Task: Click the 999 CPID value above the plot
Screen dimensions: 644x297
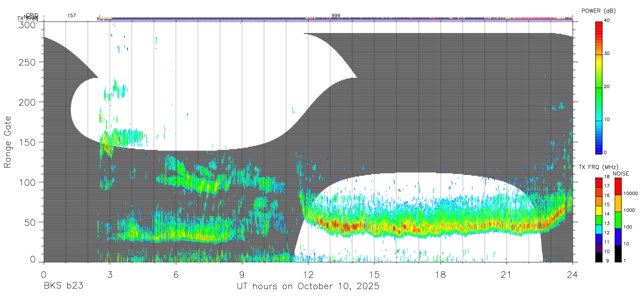Action: (x=336, y=16)
